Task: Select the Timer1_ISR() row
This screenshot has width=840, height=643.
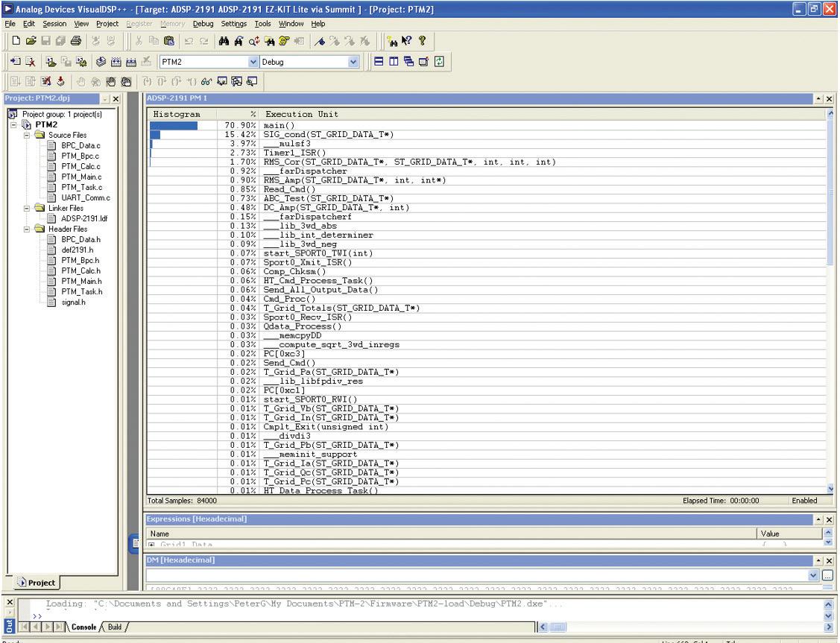Action: tap(487, 153)
